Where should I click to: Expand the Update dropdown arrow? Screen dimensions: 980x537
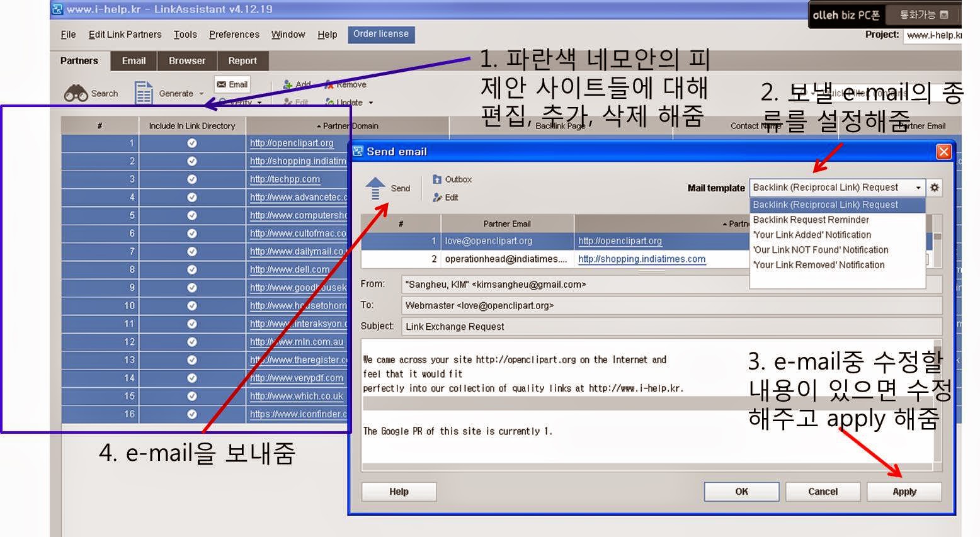point(371,103)
